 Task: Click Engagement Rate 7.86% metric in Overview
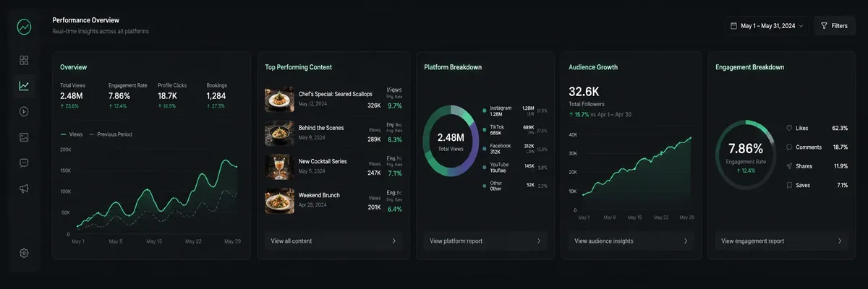point(127,95)
